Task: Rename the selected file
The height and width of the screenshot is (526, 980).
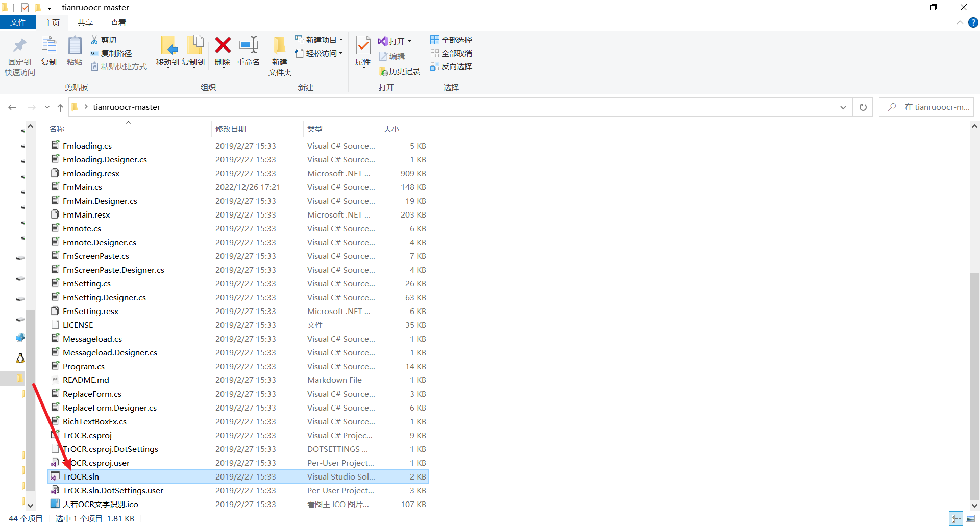Action: [x=248, y=51]
